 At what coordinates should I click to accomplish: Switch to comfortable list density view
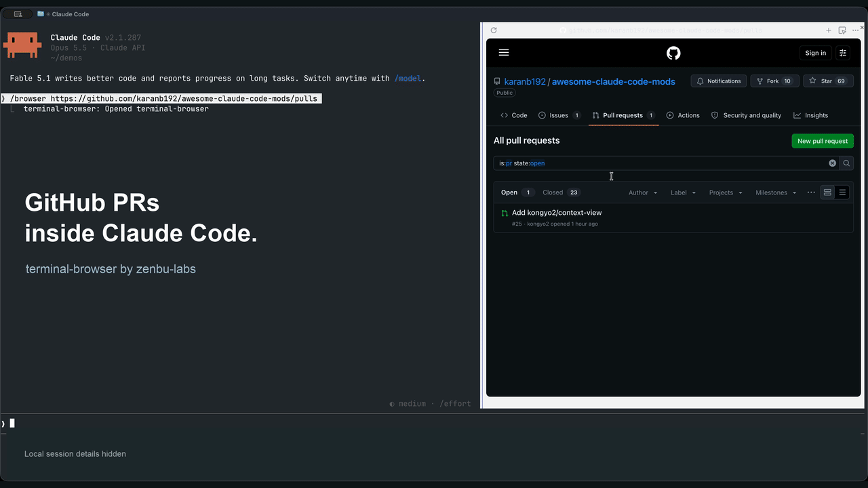click(827, 192)
